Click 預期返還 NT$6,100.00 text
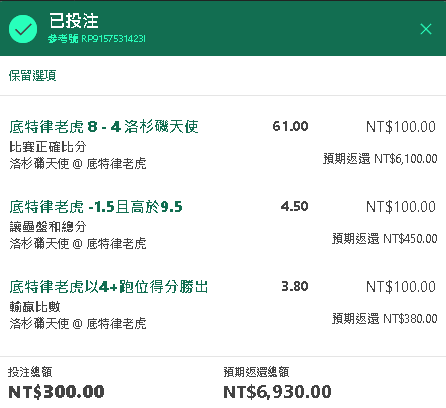Viewport: 446px width, 408px height. coord(380,159)
